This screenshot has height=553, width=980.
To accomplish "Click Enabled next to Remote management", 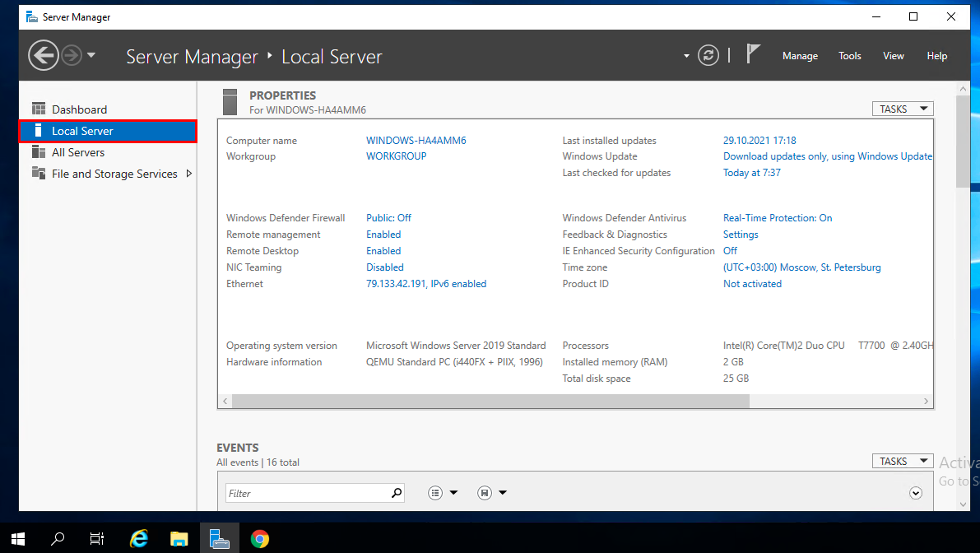I will coord(383,235).
